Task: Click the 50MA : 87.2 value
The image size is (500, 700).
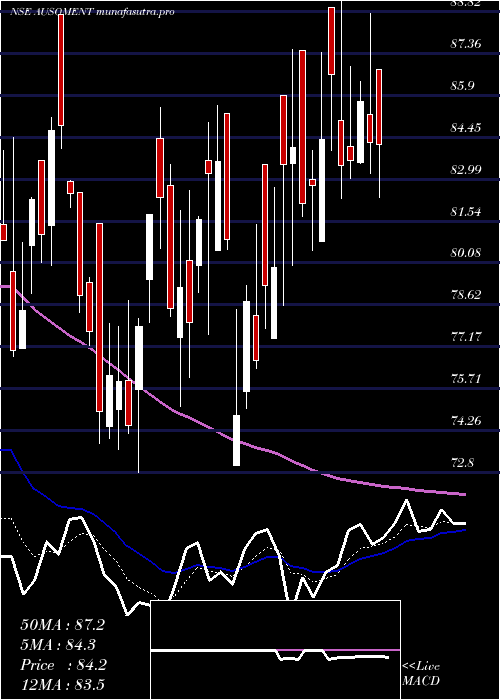Action: [62, 625]
